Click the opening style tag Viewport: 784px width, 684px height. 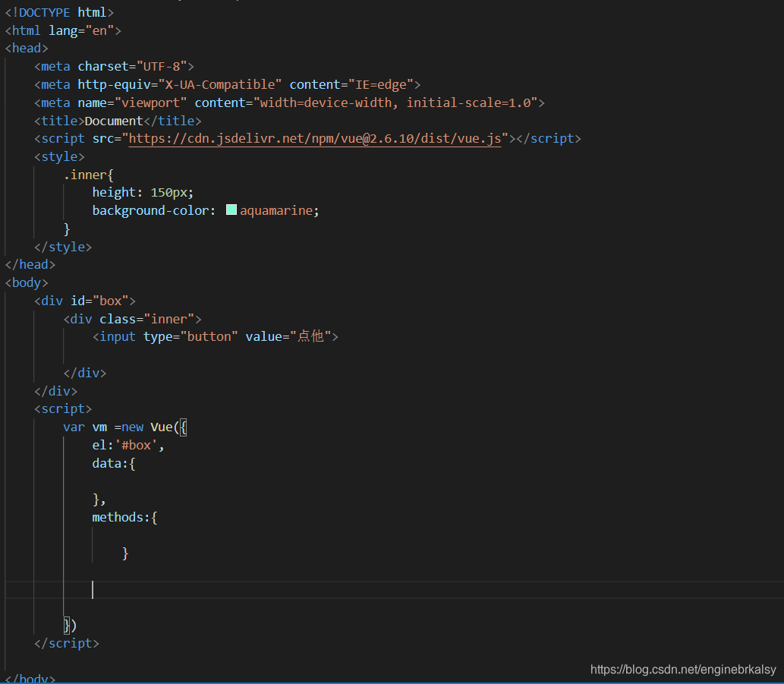tap(59, 156)
